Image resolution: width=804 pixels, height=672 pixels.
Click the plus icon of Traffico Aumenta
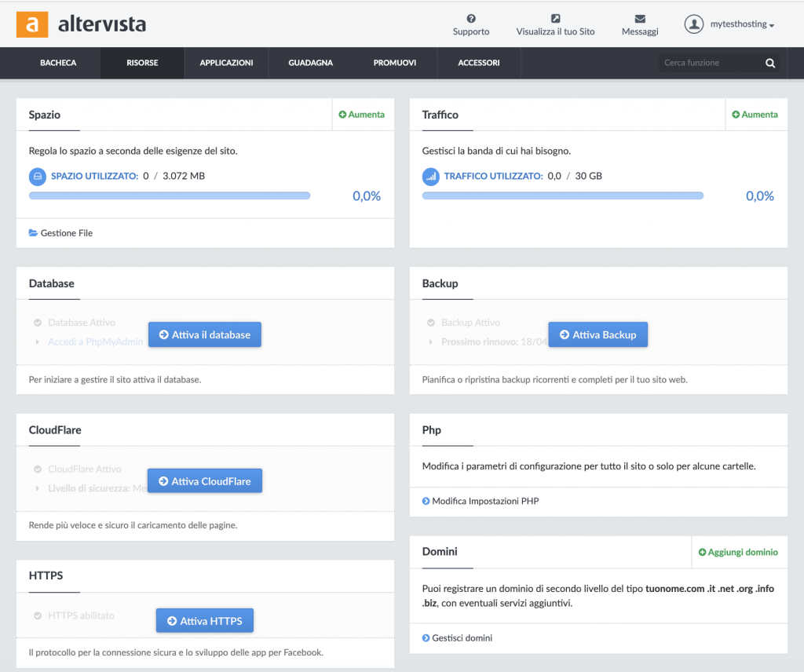(x=735, y=115)
